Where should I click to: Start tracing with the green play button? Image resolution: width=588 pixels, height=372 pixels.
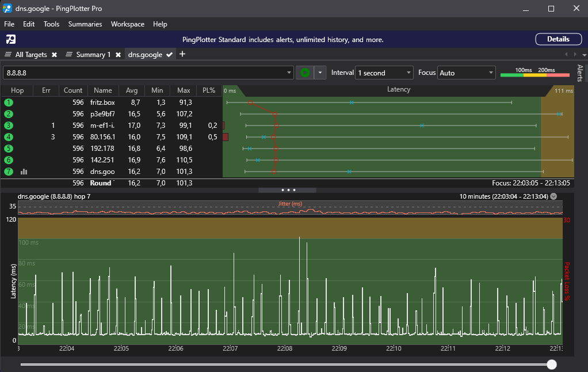(305, 73)
